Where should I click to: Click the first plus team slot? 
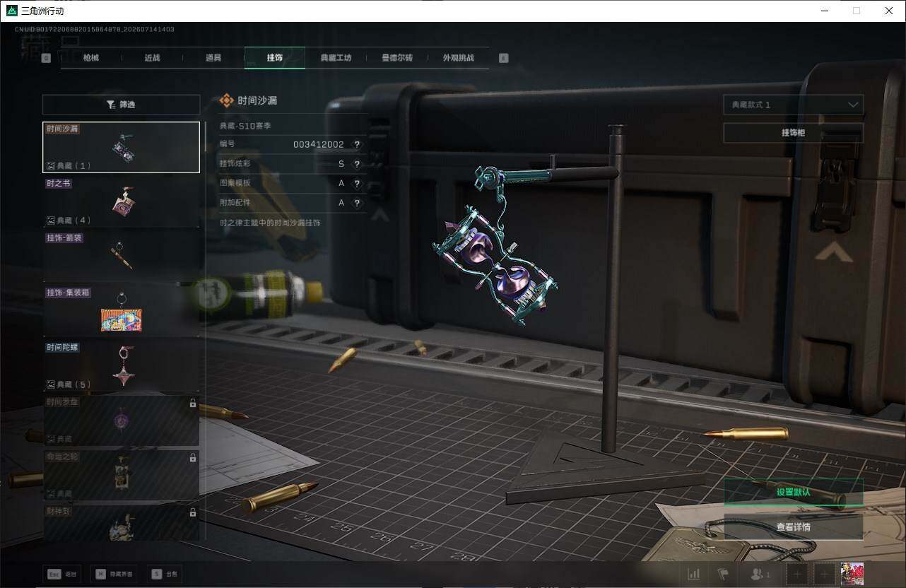pyautogui.click(x=797, y=574)
